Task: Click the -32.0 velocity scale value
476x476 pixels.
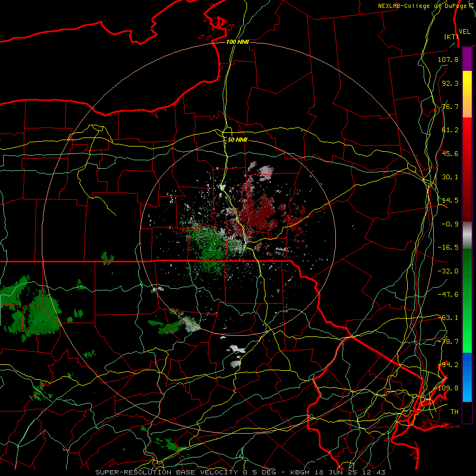Action: click(x=448, y=271)
